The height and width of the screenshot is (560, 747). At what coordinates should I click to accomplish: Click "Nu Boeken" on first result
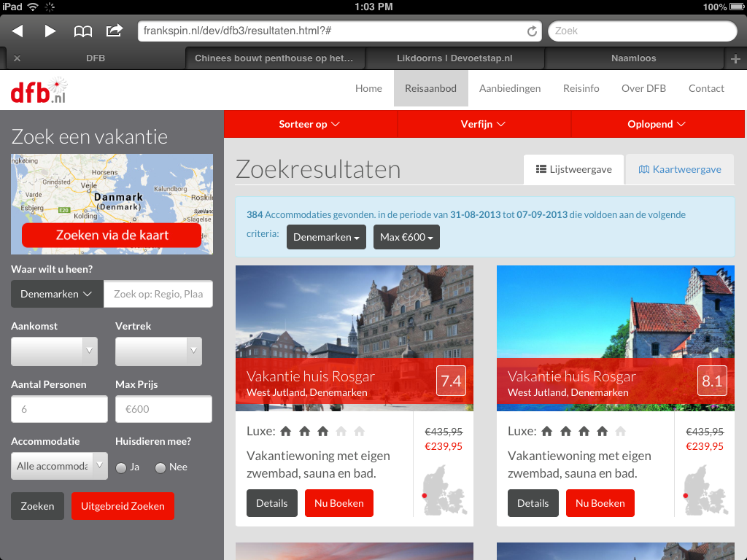pyautogui.click(x=338, y=502)
